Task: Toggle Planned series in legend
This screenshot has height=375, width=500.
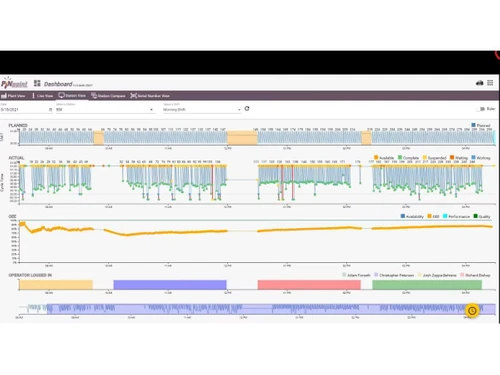Action: 481,125
